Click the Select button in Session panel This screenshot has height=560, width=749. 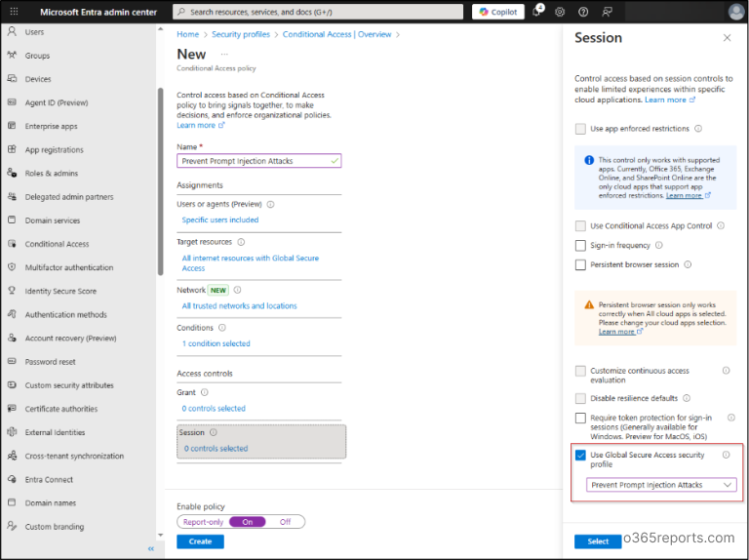click(598, 541)
